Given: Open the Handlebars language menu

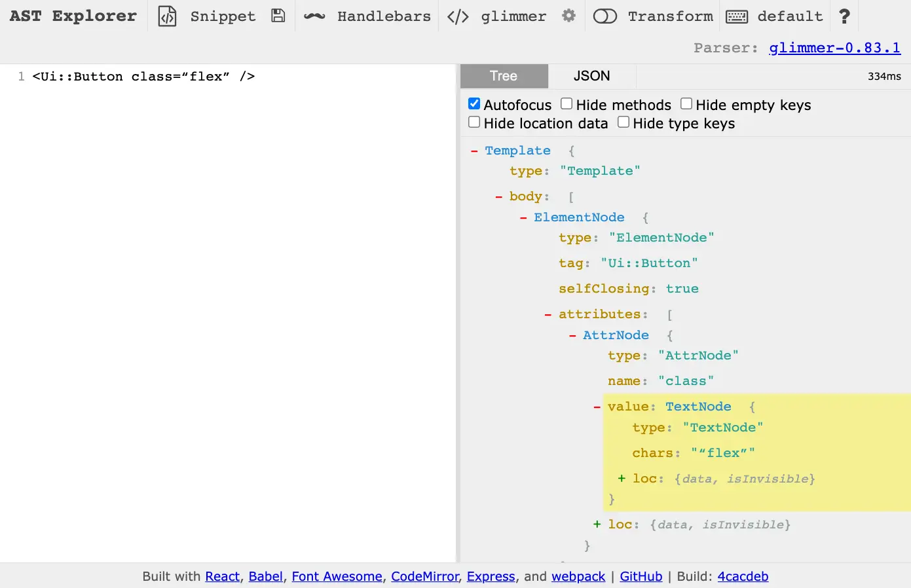Looking at the screenshot, I should [x=384, y=16].
